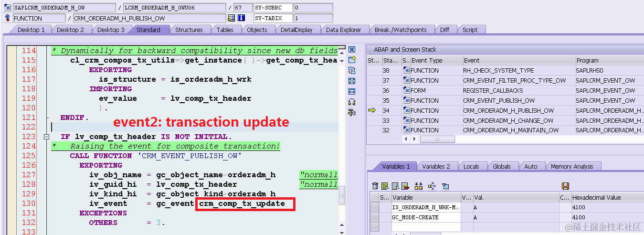Click the blue arrows branch icon

[432, 186]
